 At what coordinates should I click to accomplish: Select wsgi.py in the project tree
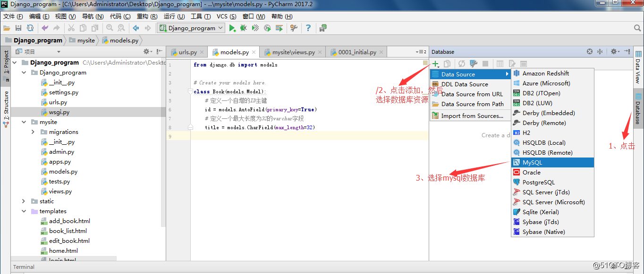pos(59,112)
